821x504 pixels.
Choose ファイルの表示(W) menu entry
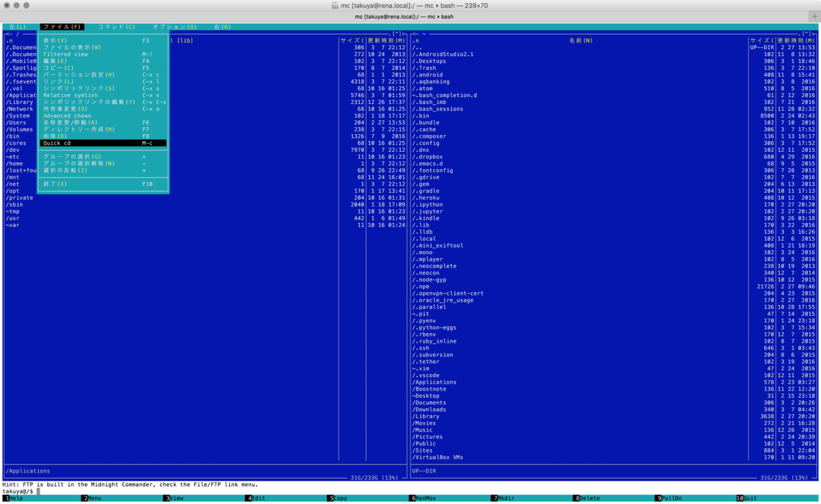pyautogui.click(x=103, y=47)
